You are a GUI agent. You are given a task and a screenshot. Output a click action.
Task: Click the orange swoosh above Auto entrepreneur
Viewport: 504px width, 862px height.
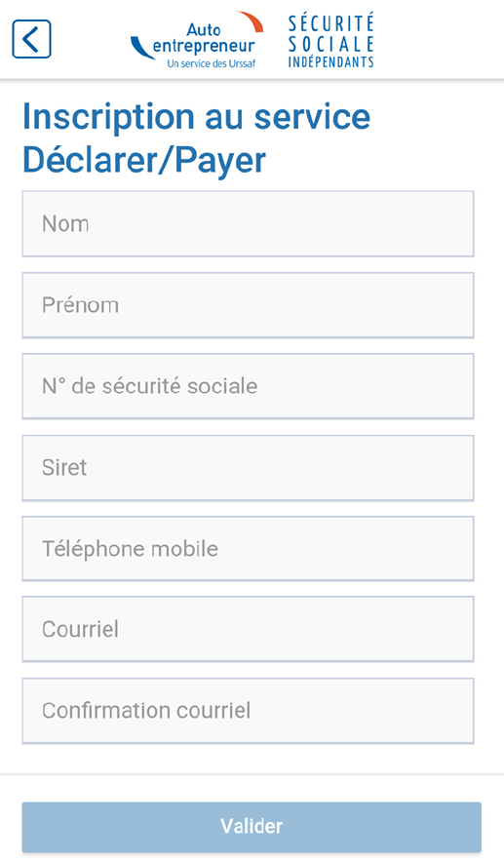coord(249,21)
